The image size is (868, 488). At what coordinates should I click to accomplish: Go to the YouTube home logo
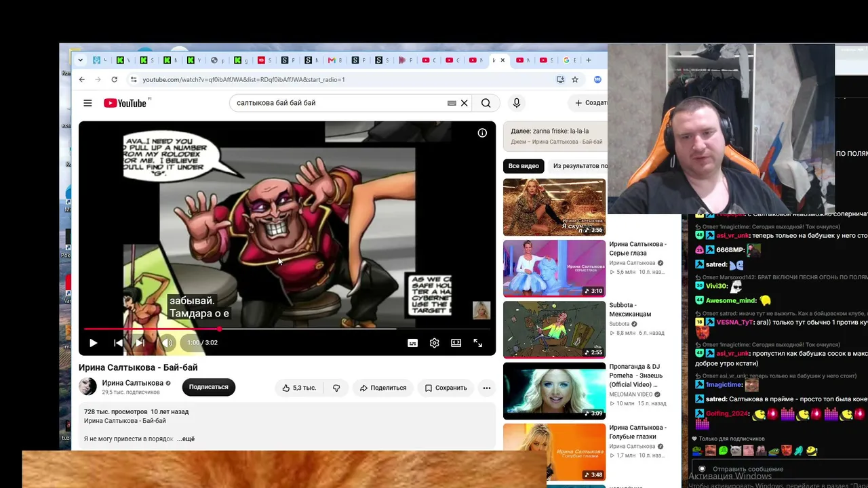pyautogui.click(x=125, y=103)
